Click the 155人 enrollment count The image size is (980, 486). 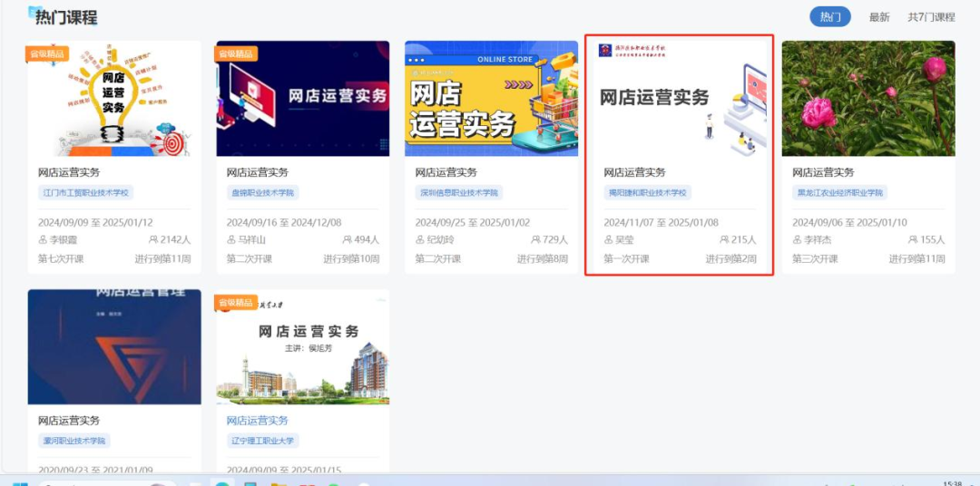point(933,240)
